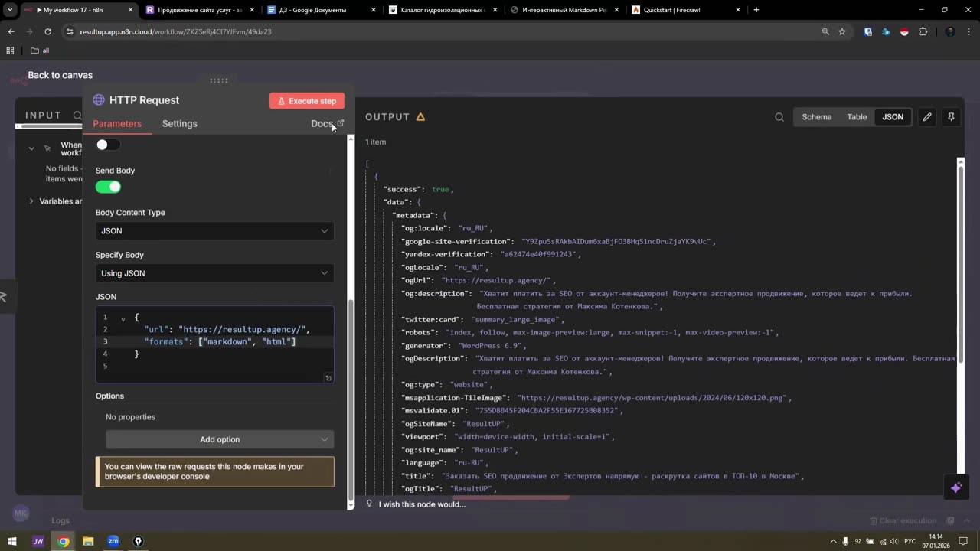The height and width of the screenshot is (551, 980).
Task: Toggle the Send Body switch off
Action: pyautogui.click(x=108, y=187)
